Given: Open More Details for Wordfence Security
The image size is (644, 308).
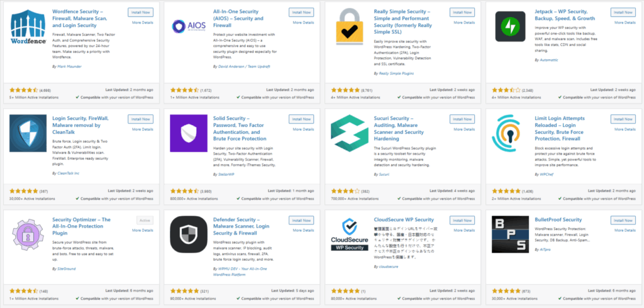Looking at the screenshot, I should click(x=143, y=23).
